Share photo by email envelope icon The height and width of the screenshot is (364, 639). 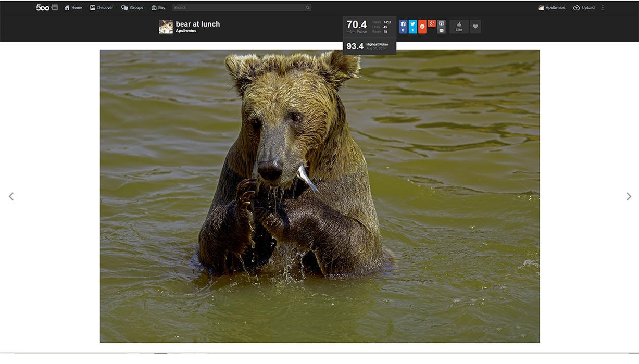pos(442,30)
